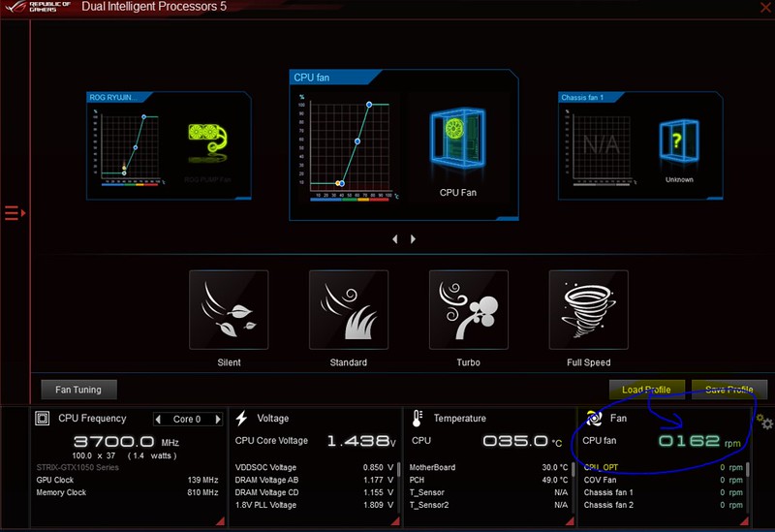Screen dimensions: 775x532
Task: Switch to next CPU core
Action: [218, 420]
